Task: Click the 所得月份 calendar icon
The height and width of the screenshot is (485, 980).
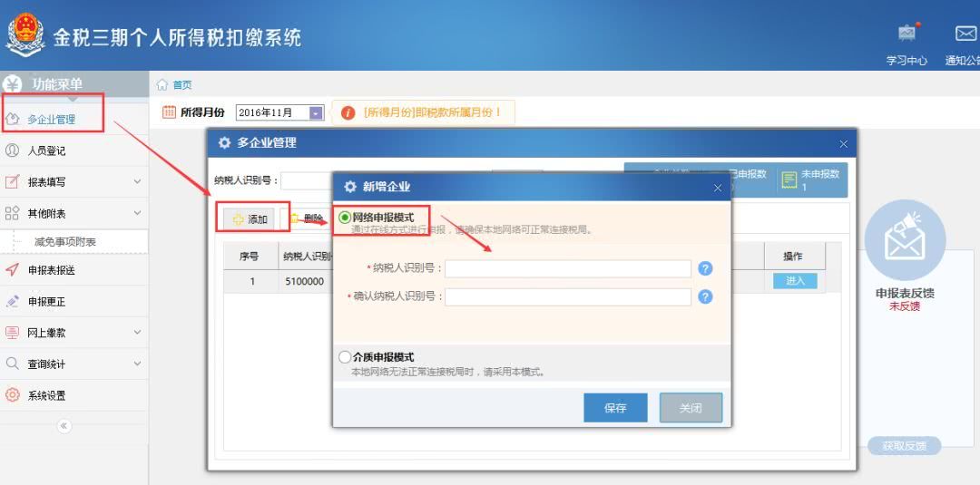Action: click(169, 112)
